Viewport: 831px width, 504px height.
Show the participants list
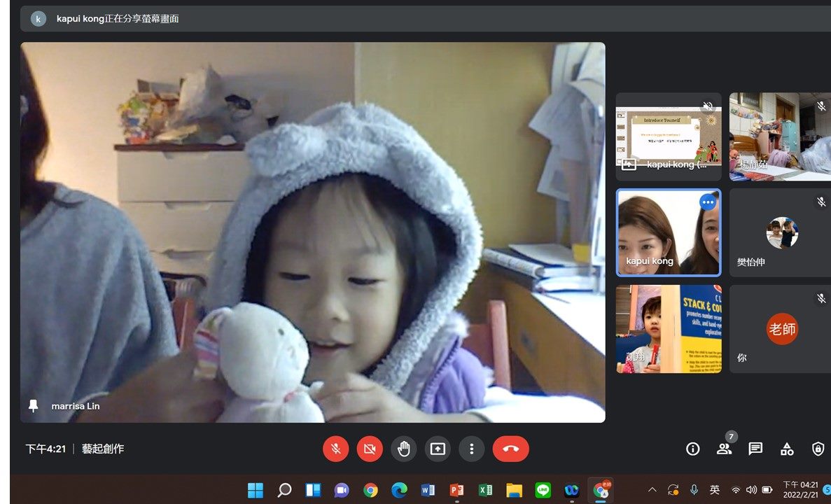[x=724, y=449]
